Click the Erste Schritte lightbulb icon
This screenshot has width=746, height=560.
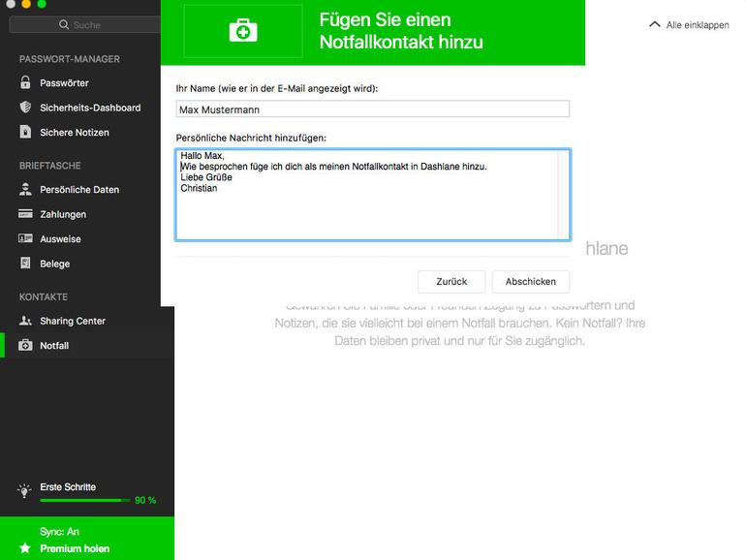(24, 491)
